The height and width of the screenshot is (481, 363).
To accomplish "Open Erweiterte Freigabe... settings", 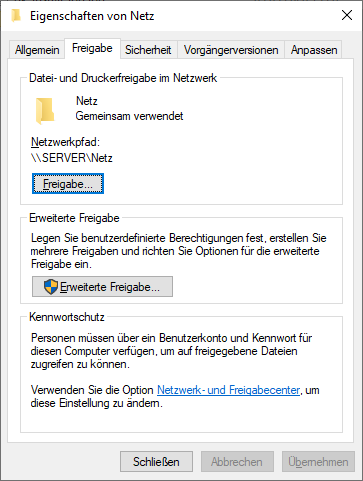I will tap(102, 287).
